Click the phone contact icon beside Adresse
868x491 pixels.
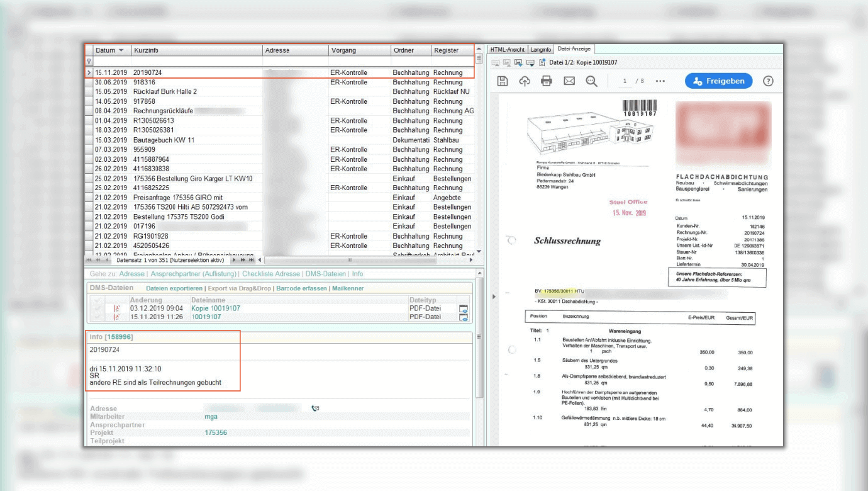(315, 409)
